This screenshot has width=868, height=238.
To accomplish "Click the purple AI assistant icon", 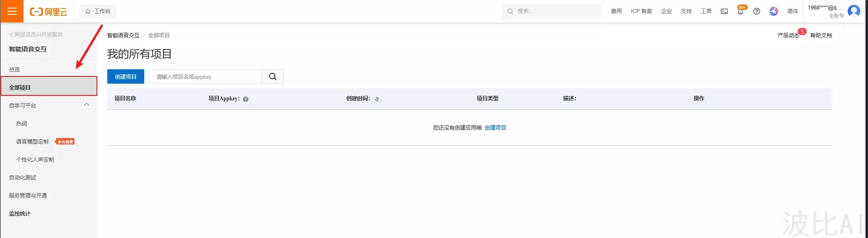I will click(x=774, y=11).
